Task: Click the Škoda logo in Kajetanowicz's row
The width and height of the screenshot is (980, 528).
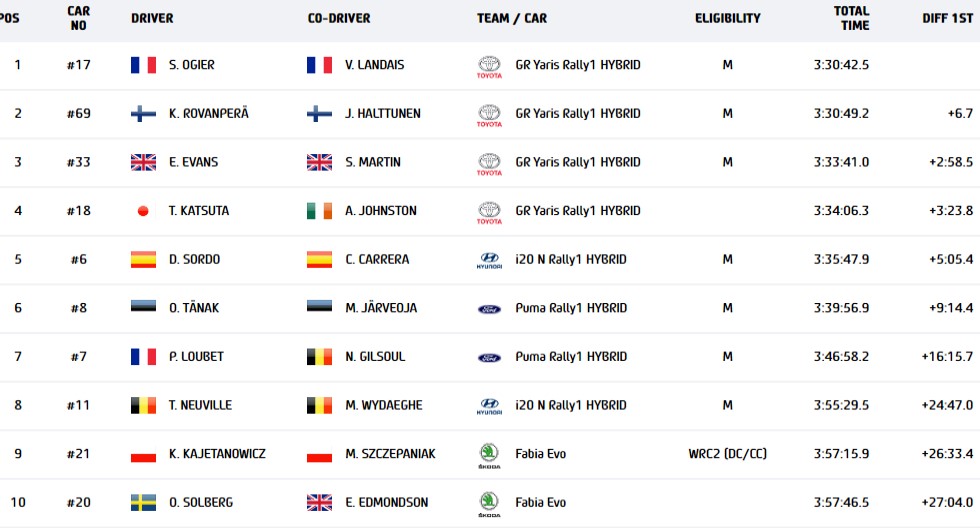Action: tap(489, 455)
